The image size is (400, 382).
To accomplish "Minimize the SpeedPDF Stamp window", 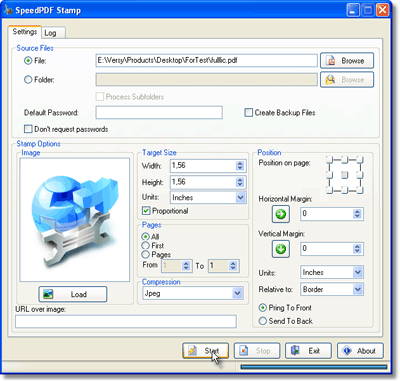I will click(353, 10).
